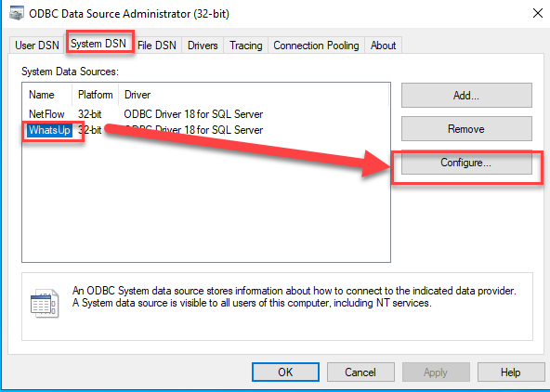550x392 pixels.
Task: Sort by the Platform column header
Action: pos(95,95)
